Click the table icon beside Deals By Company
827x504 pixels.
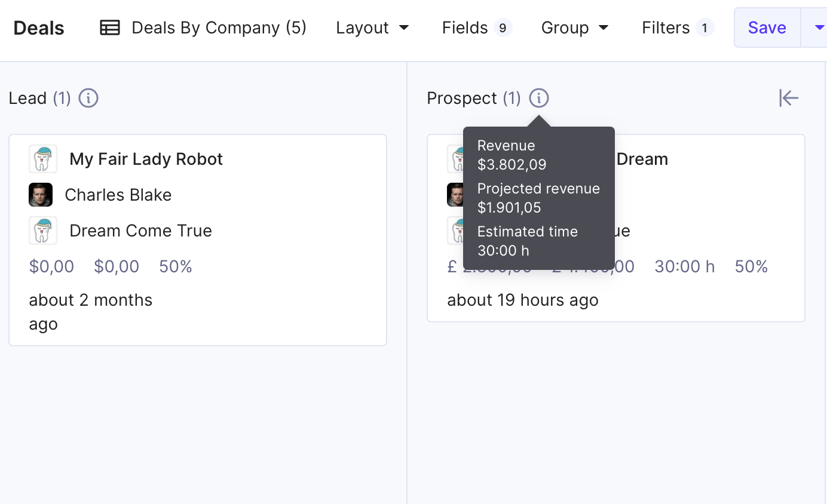[110, 27]
